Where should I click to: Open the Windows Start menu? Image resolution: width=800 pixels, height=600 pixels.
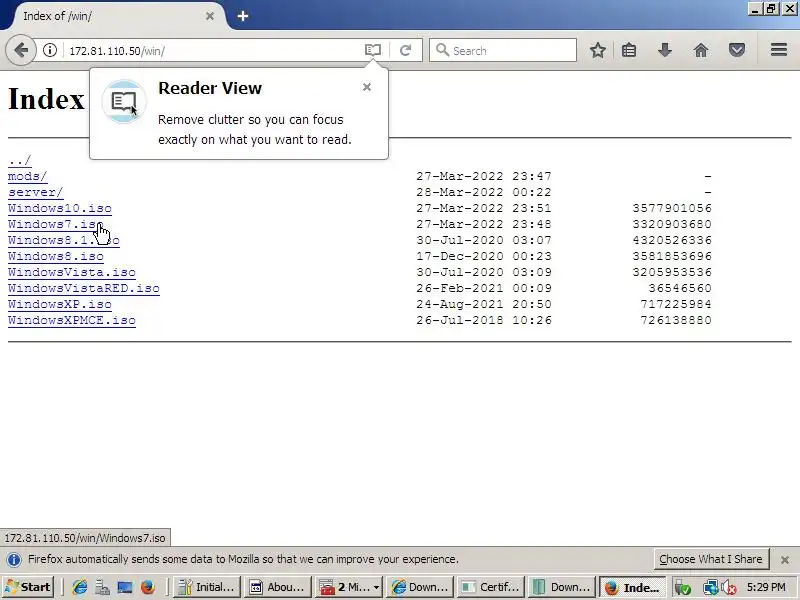tap(28, 587)
